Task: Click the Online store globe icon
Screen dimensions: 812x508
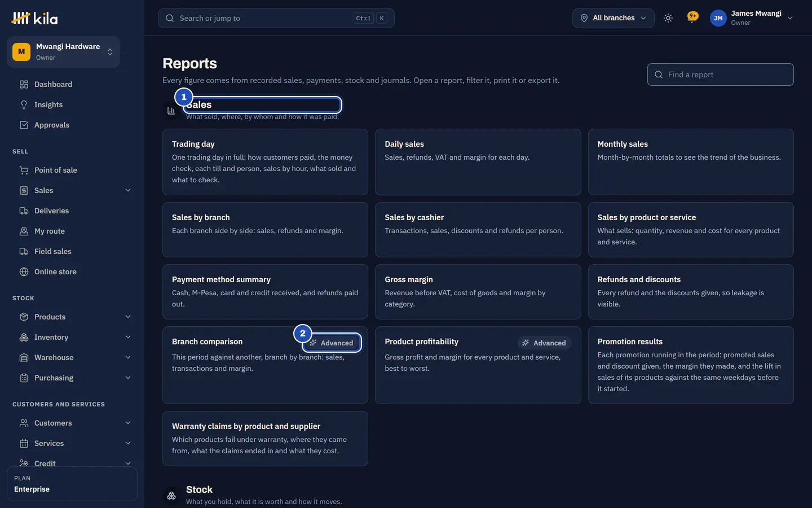Action: 24,272
